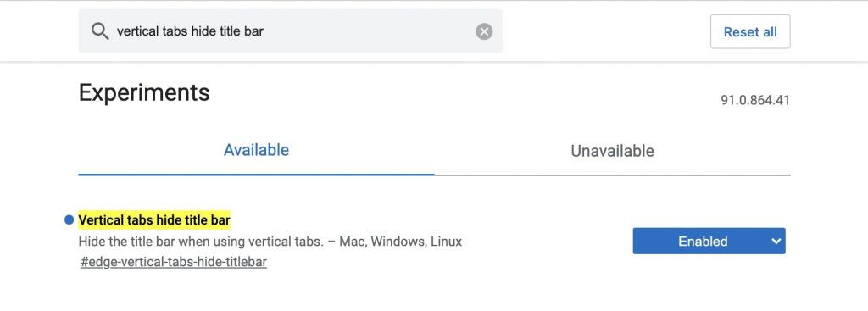Click the chevron arrow on Enabled dropdown
Viewport: 868px width, 311px height.
[776, 241]
